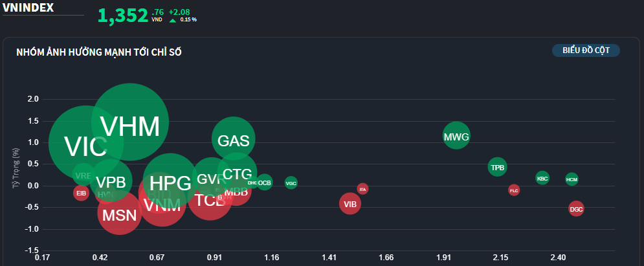
Task: Click the GAS stock bubble
Action: tap(233, 139)
